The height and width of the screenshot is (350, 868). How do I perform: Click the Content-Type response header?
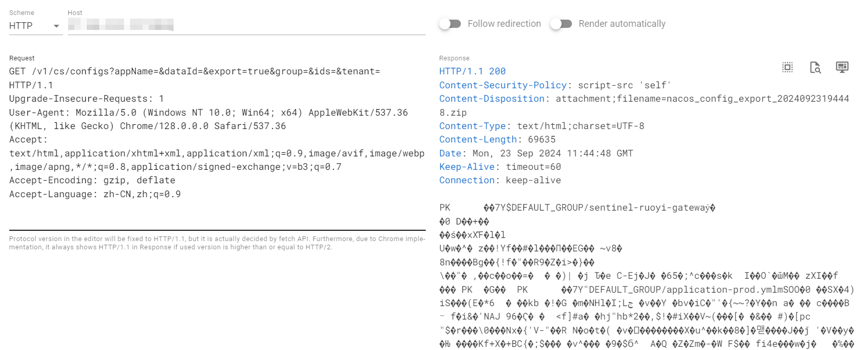point(472,126)
